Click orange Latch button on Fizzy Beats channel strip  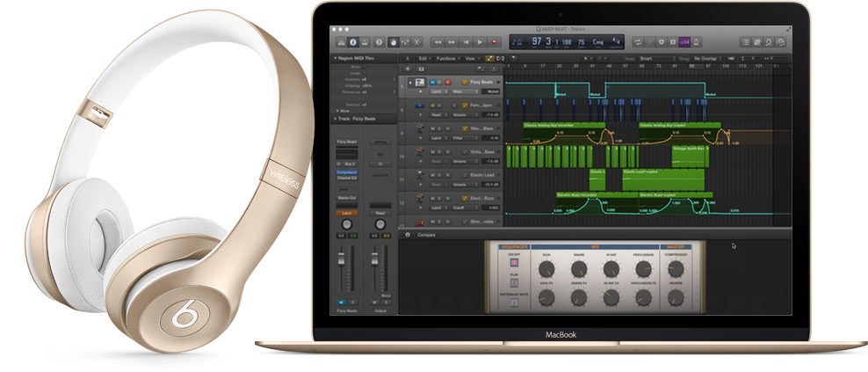[x=347, y=213]
